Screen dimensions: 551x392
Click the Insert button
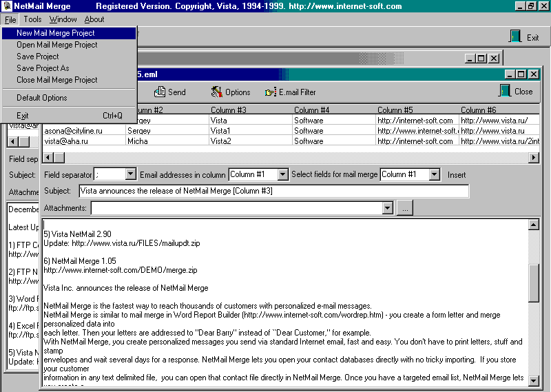point(457,175)
